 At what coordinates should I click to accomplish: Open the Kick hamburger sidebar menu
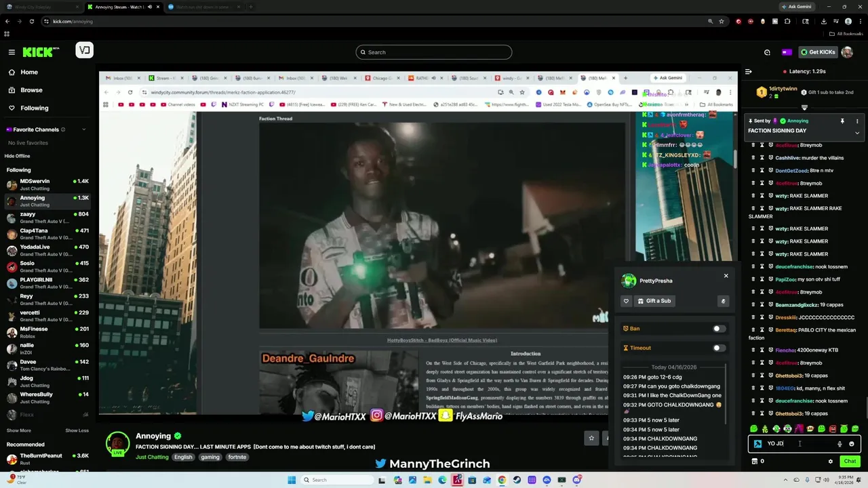(12, 52)
